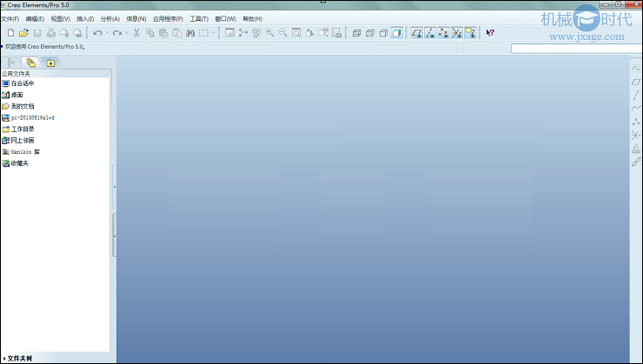643x364 pixels.
Task: Collapse the navigator panel via sash handle
Action: 115,187
